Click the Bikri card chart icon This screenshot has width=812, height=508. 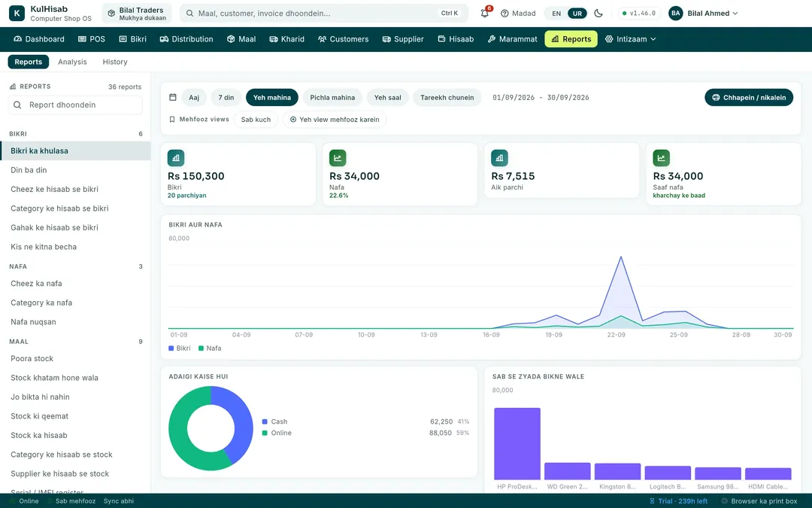tap(175, 158)
